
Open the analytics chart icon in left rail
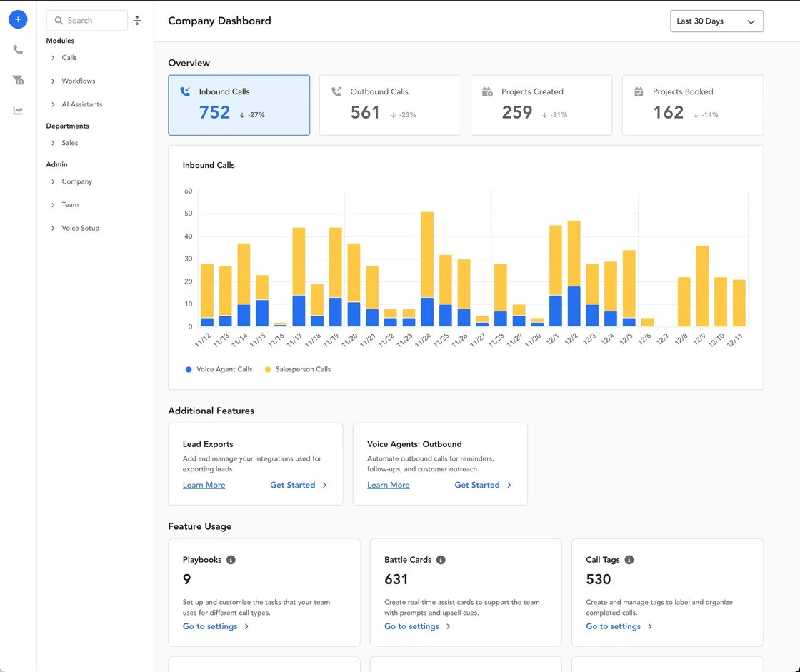pyautogui.click(x=18, y=110)
